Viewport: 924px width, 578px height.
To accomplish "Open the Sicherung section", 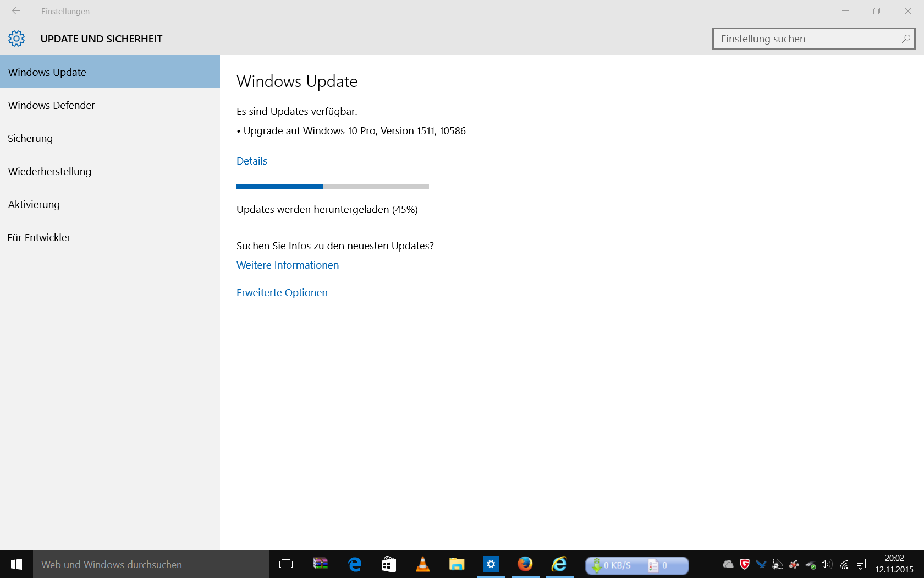I will pos(30,138).
